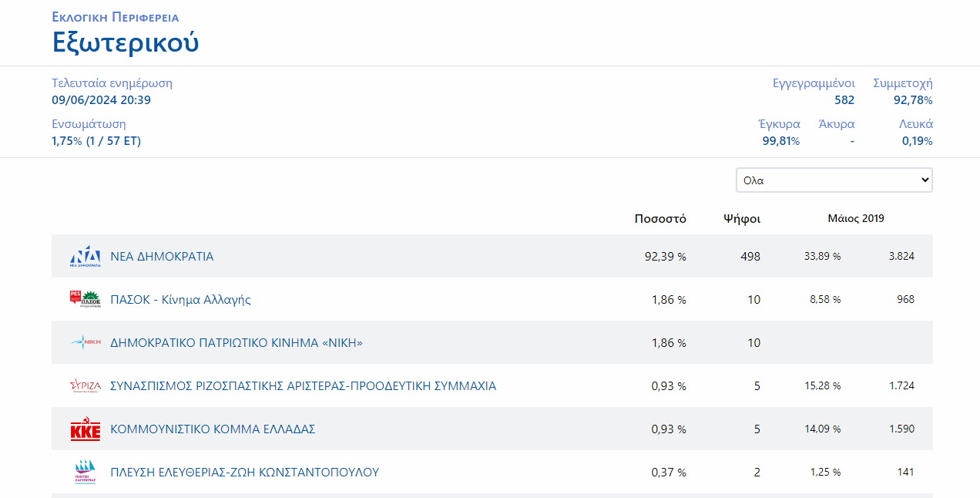Click the 8,58 % ΠΑΣΟΚ 2019 value

point(825,300)
